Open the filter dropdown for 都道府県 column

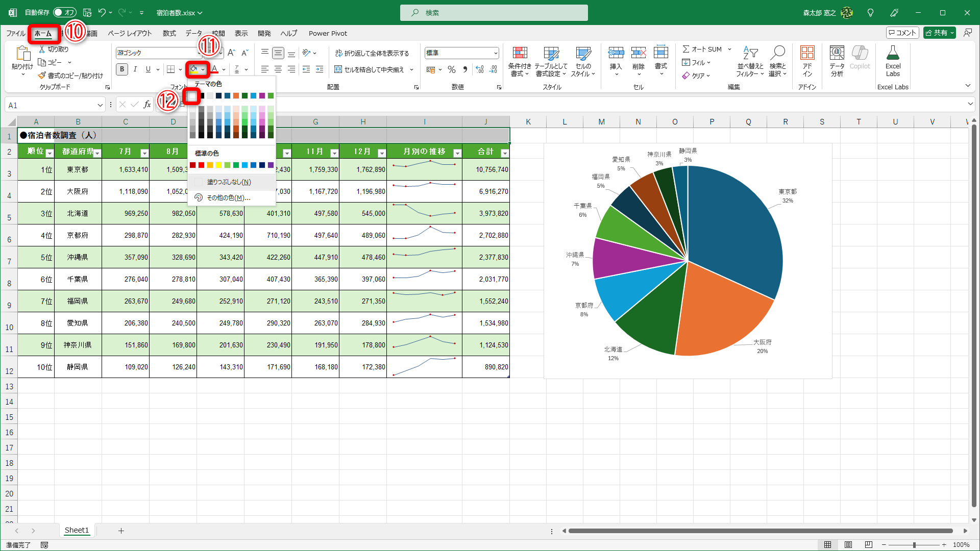pos(97,153)
